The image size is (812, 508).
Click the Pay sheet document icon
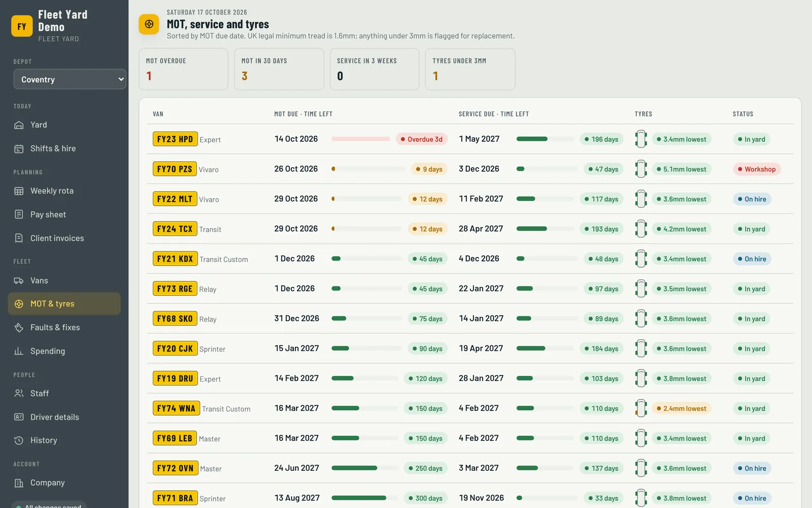[x=19, y=214]
